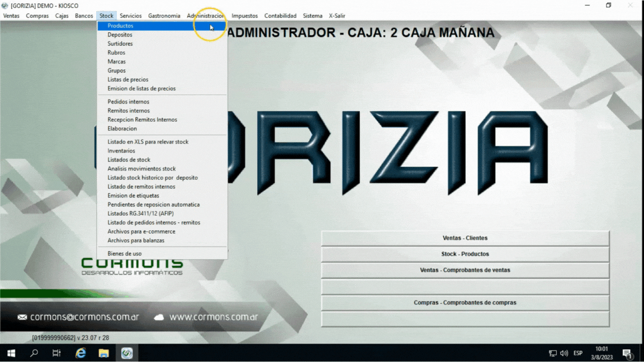The width and height of the screenshot is (644, 362).
Task: Open Recepcion Remitos Internos
Action: click(162, 120)
